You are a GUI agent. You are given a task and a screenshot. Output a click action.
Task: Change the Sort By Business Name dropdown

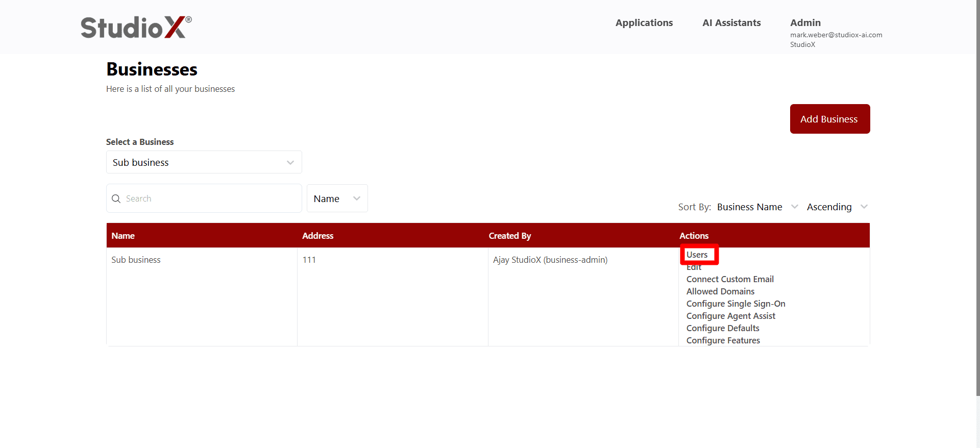click(757, 207)
